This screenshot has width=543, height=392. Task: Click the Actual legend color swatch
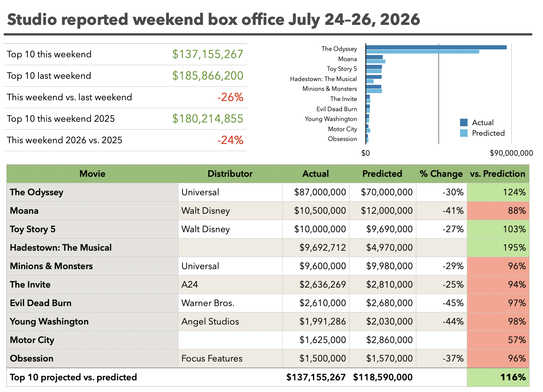coord(464,122)
